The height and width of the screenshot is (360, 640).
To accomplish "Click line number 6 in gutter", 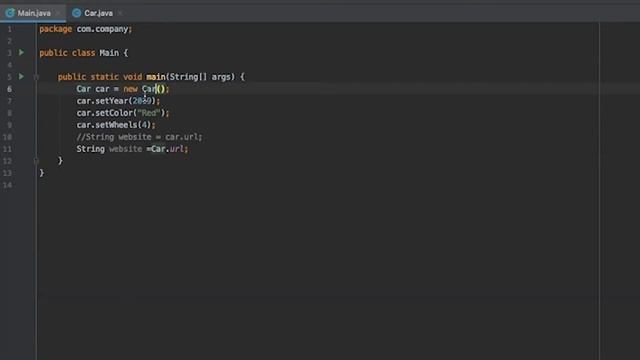I will (x=9, y=89).
